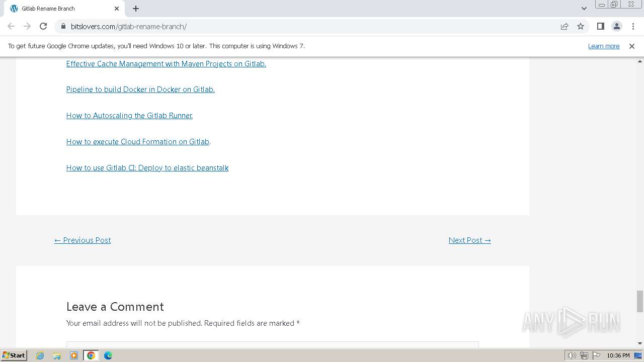Click the browser back arrow
Image resolution: width=644 pixels, height=362 pixels.
coord(11,26)
